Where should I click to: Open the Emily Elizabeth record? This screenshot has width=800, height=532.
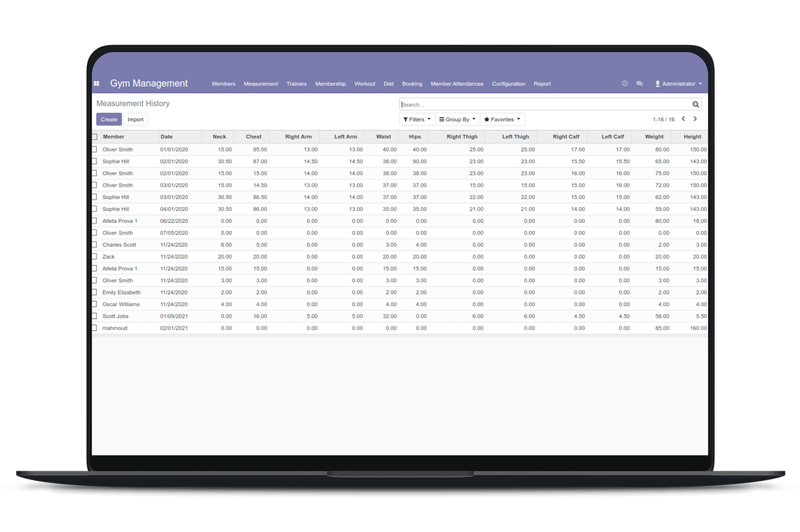pyautogui.click(x=121, y=292)
